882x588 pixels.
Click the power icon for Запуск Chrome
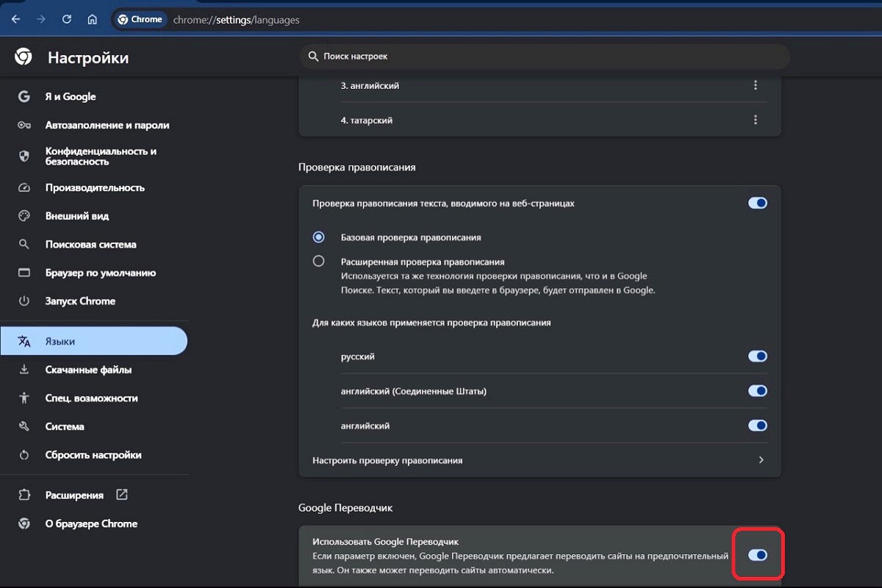click(24, 301)
